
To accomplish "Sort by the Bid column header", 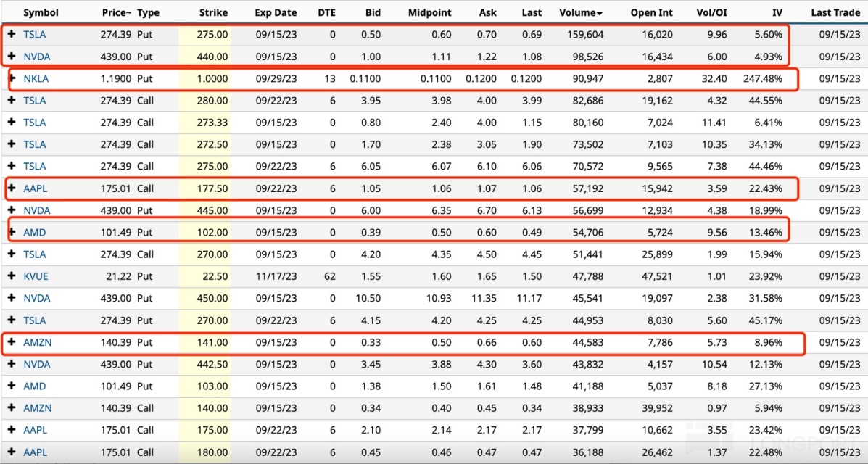I will coord(373,12).
